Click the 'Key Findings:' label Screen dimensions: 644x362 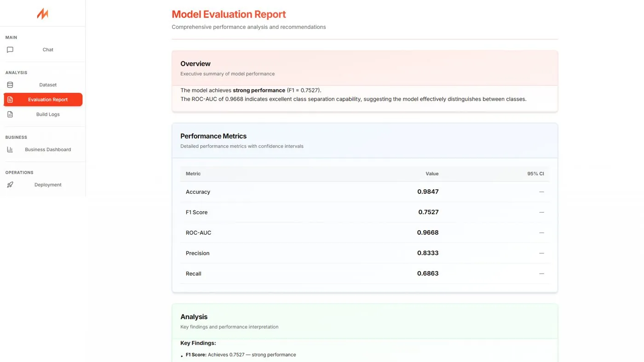198,343
